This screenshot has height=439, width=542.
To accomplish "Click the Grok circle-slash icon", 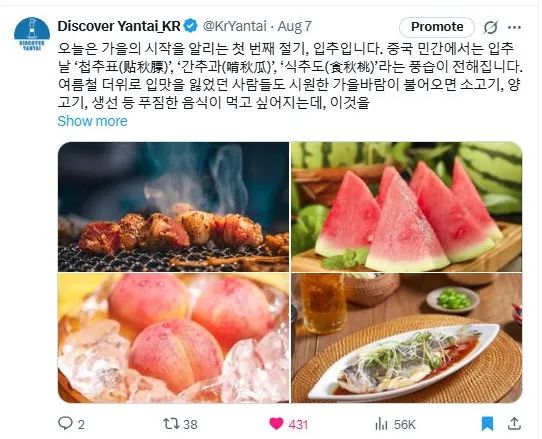I will pyautogui.click(x=490, y=27).
